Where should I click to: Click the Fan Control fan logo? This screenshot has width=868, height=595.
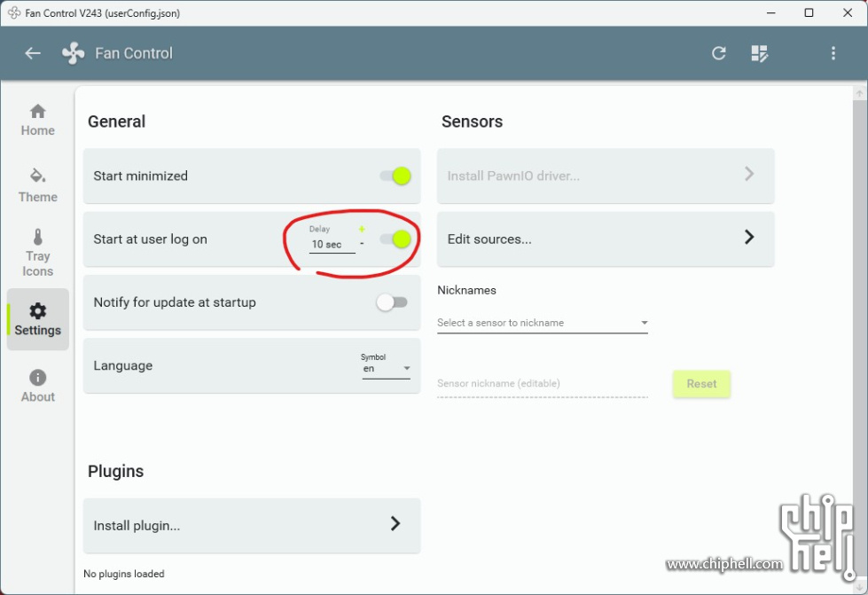point(73,53)
